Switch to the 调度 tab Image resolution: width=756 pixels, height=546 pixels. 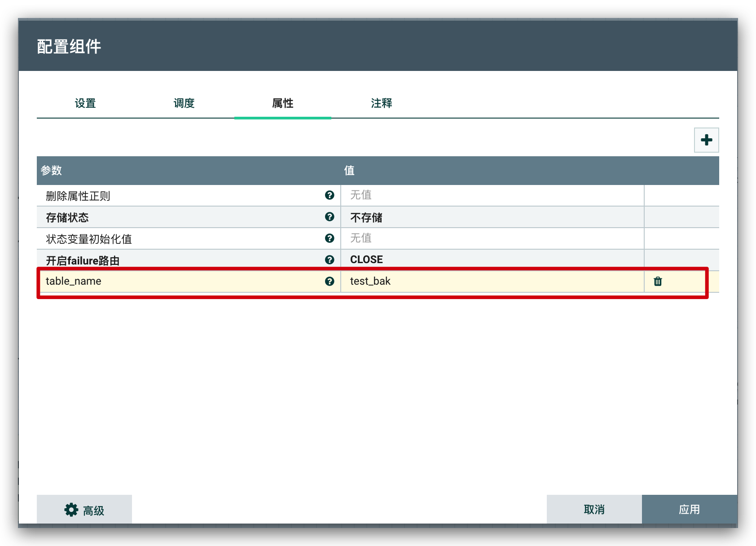pyautogui.click(x=184, y=104)
